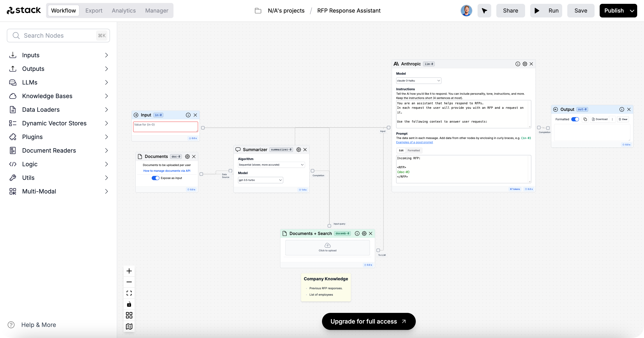Screen dimensions: 644x338
Task: Open Examples of a good prompt link
Action: click(x=414, y=142)
